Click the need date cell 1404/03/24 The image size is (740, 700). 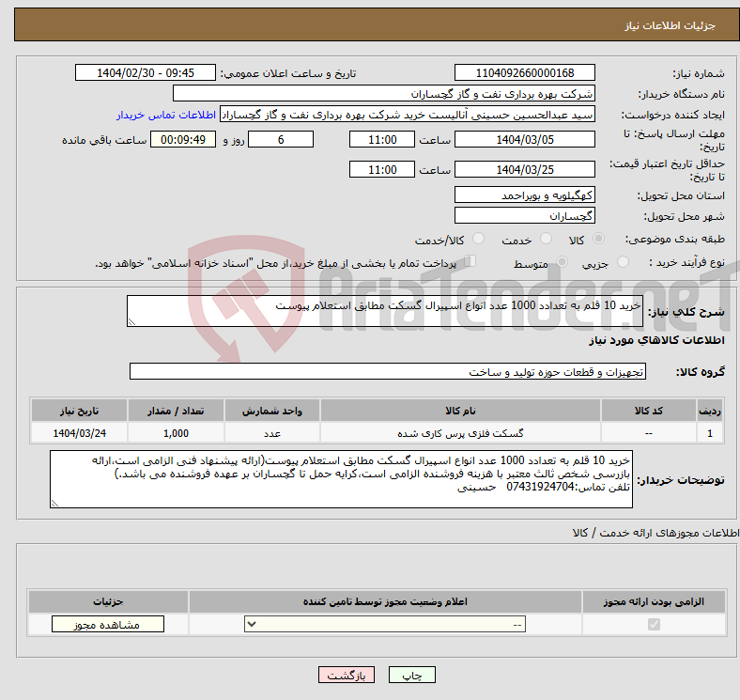[79, 433]
